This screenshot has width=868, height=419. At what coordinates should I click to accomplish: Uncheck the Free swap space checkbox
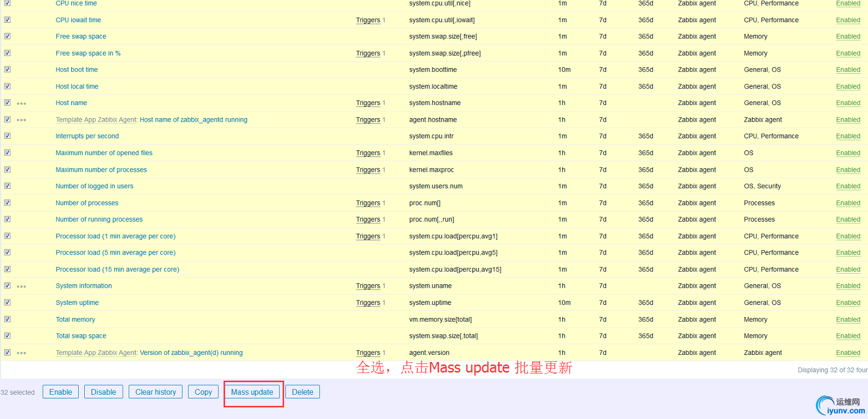[x=8, y=36]
